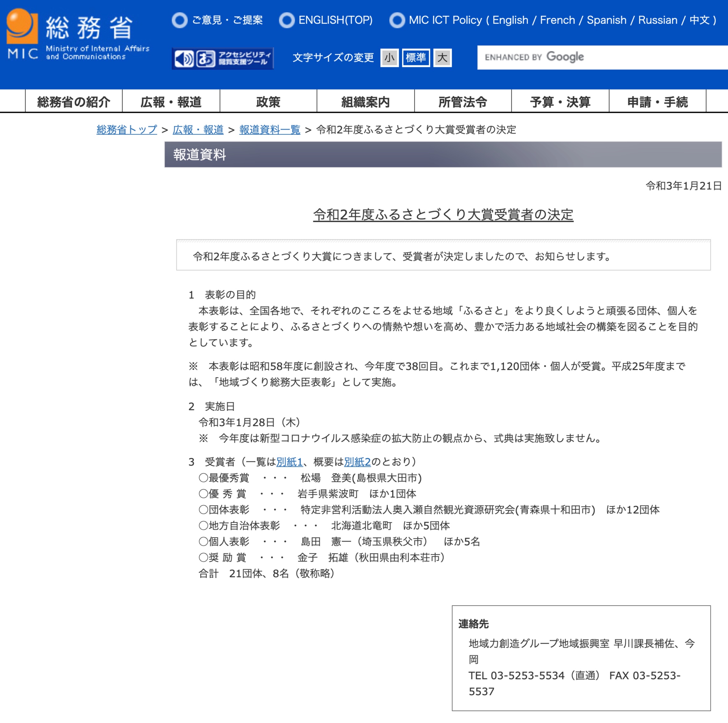The height and width of the screenshot is (723, 728).
Task: Open 予算・決算 navigation item
Action: [560, 102]
